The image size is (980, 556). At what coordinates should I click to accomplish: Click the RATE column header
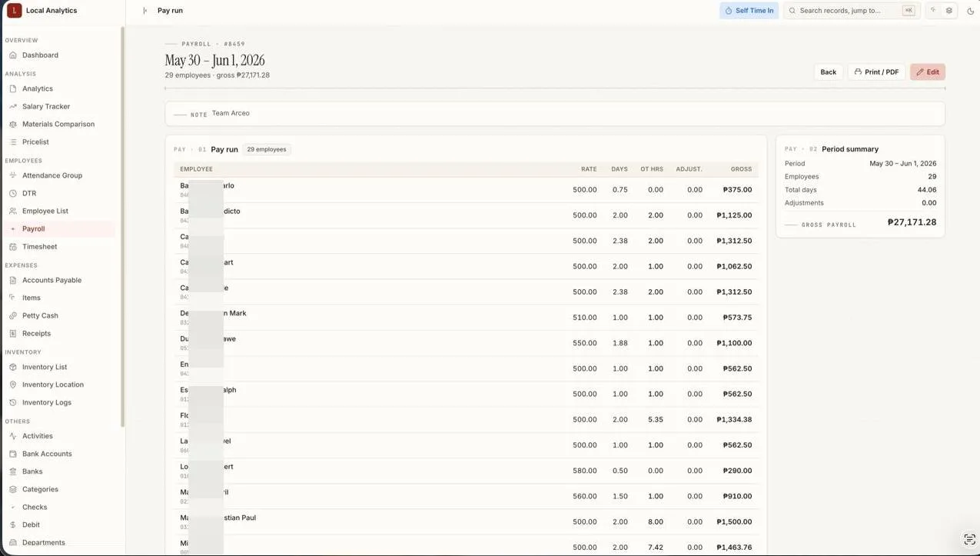[x=589, y=169]
